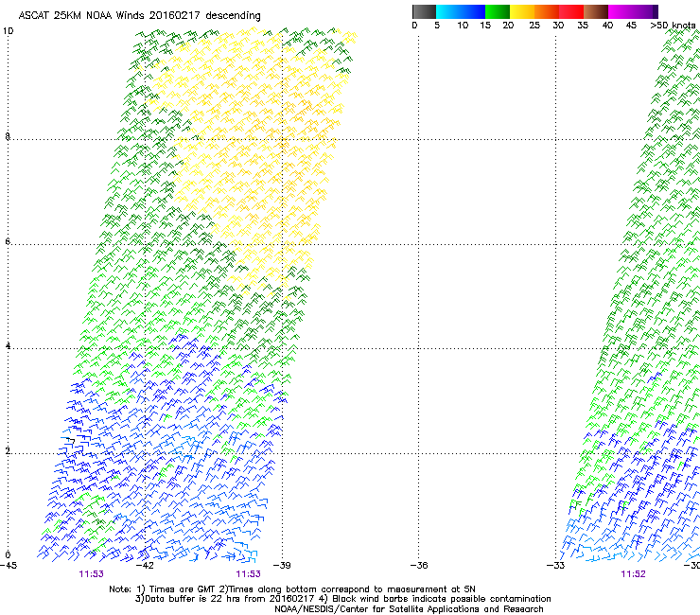Click the longitude axis label '-36'

pos(419,566)
